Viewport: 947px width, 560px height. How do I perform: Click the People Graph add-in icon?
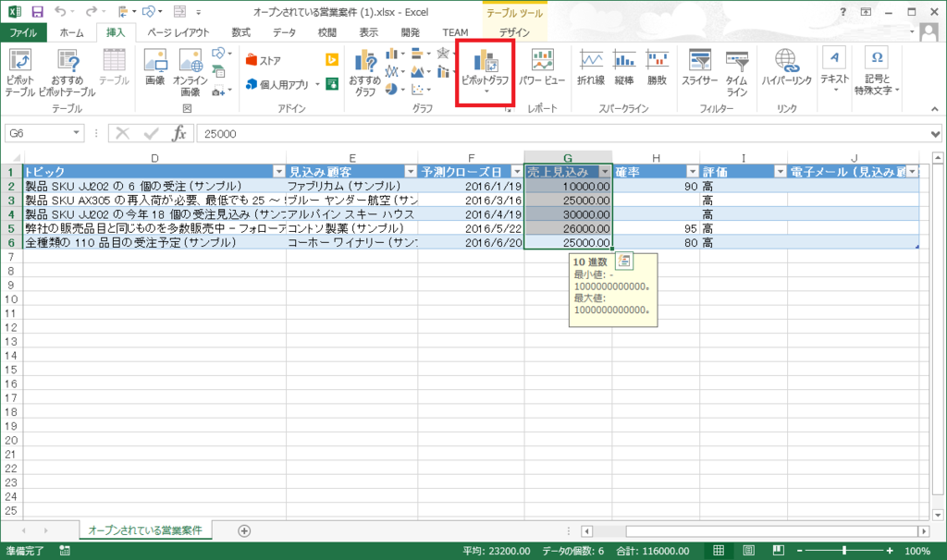[x=332, y=84]
